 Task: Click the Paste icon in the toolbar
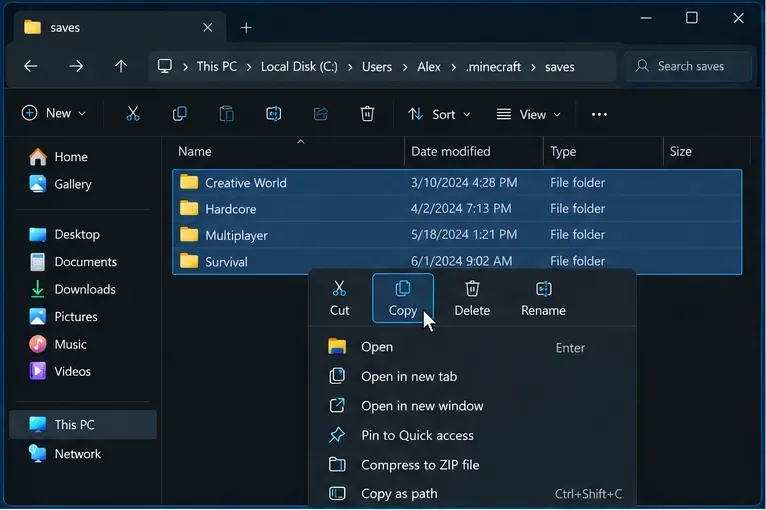pos(226,114)
